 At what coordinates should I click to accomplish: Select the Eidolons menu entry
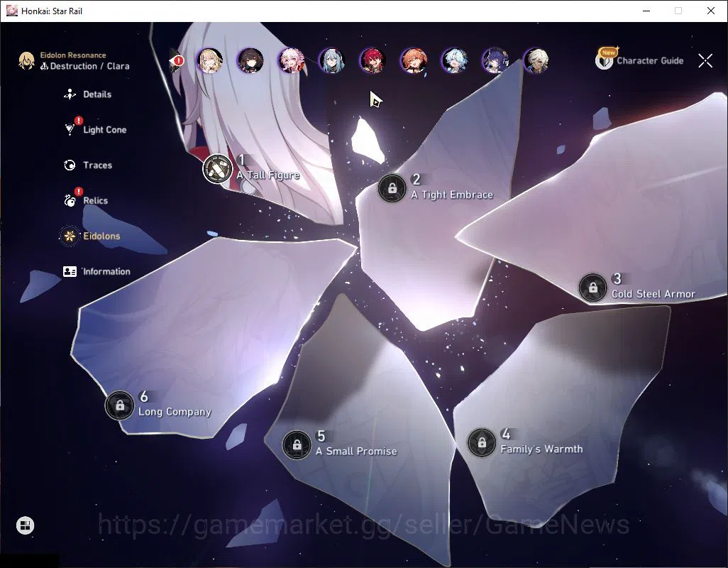[90, 236]
